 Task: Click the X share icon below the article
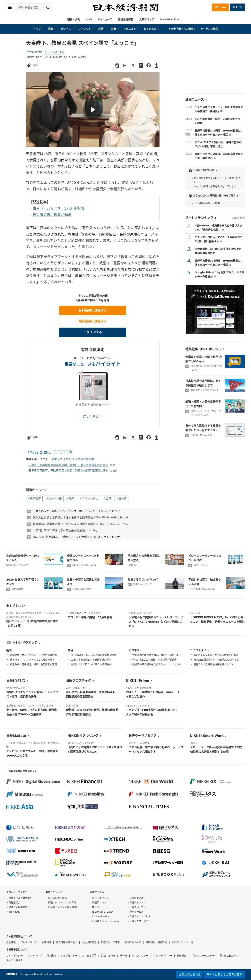(141, 438)
